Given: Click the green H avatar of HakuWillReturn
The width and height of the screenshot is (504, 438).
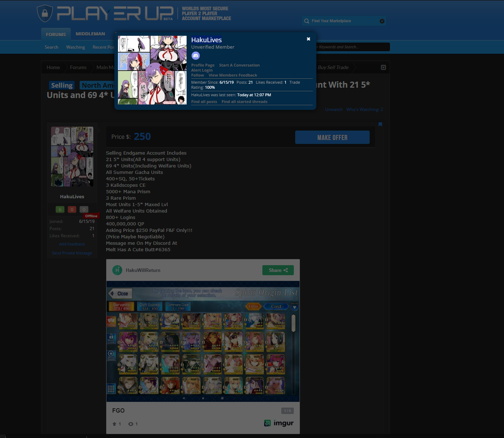Looking at the screenshot, I should [x=117, y=270].
